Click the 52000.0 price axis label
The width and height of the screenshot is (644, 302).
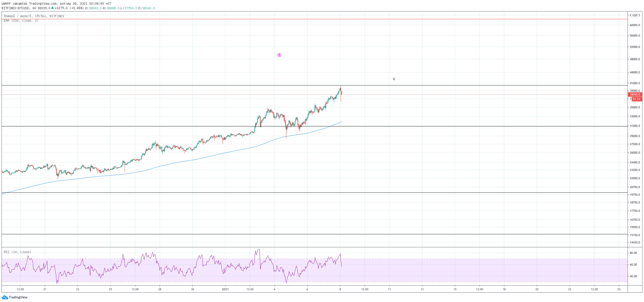(635, 47)
